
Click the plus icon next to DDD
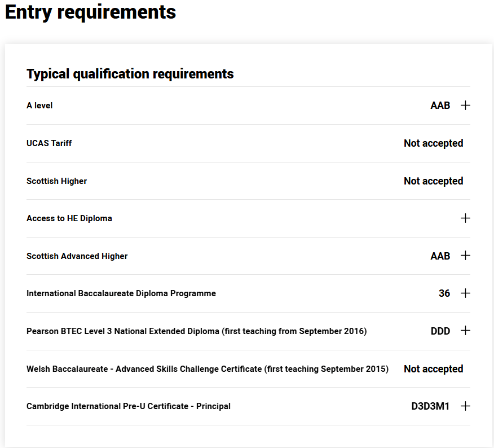click(x=465, y=331)
